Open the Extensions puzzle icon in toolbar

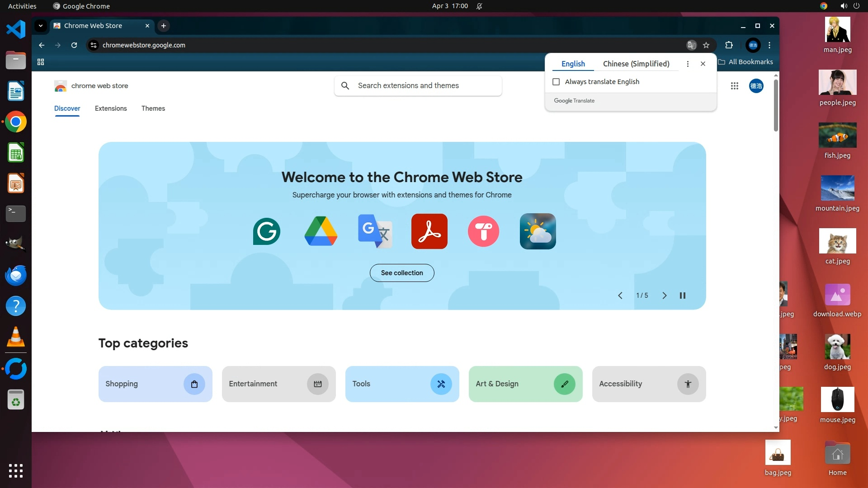[x=729, y=45]
